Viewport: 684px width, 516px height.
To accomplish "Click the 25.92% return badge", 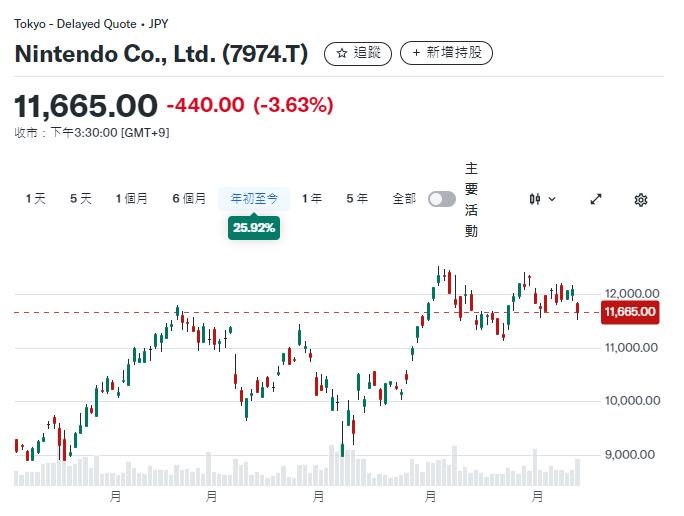I will coord(254,228).
